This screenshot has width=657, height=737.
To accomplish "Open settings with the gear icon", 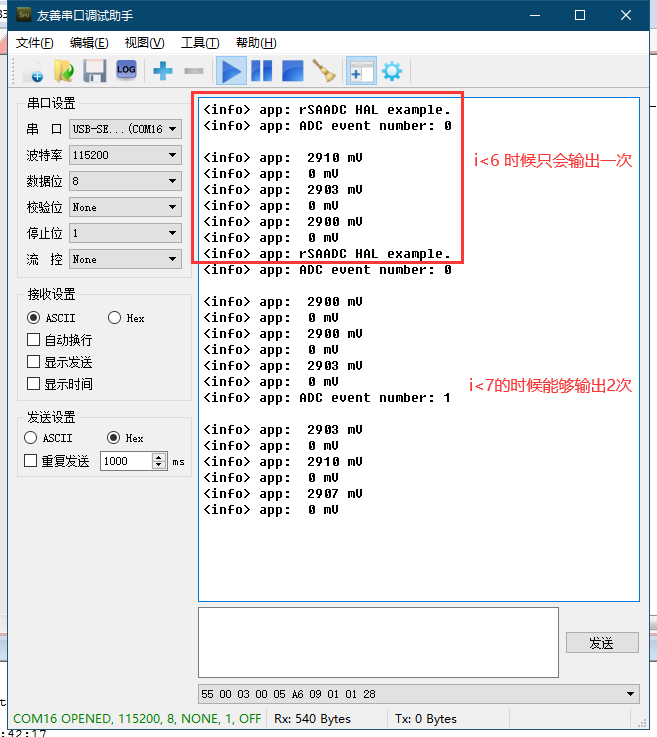I will tap(392, 71).
